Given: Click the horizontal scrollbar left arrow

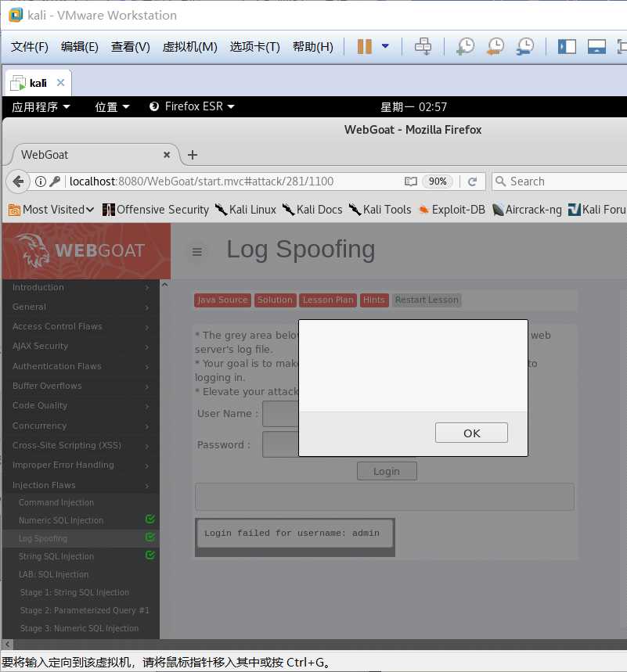Looking at the screenshot, I should coord(7,644).
